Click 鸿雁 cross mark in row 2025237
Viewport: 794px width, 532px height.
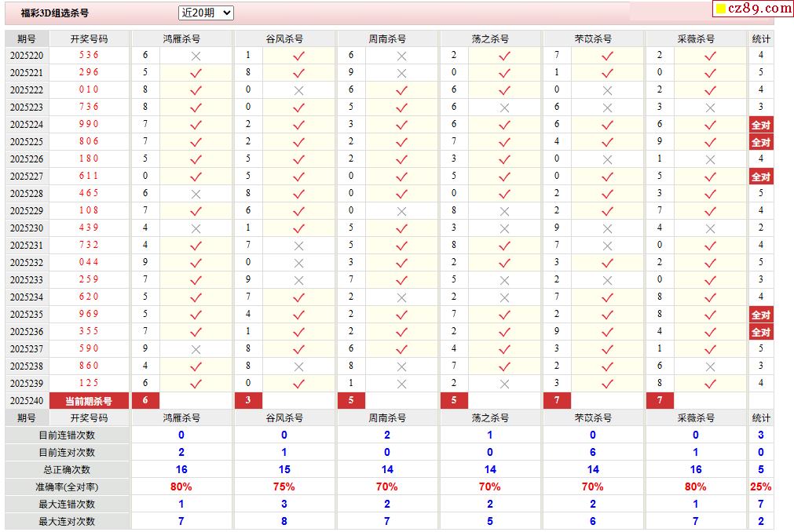coord(196,349)
